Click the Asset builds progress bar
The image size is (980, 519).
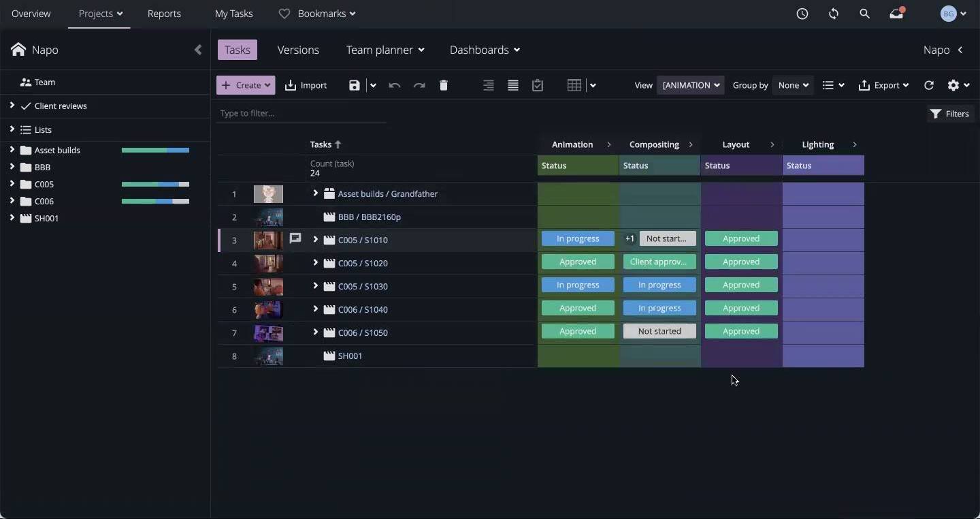(x=155, y=150)
